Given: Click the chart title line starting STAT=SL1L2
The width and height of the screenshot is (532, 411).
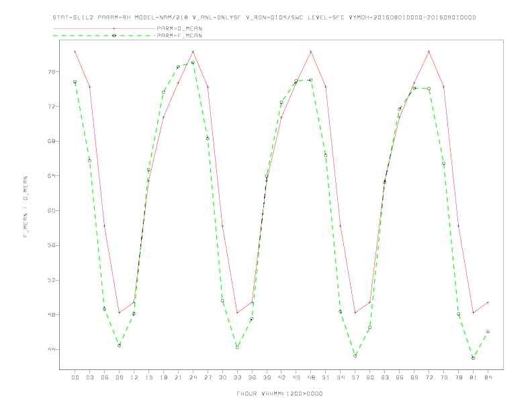Looking at the screenshot, I should tap(264, 17).
